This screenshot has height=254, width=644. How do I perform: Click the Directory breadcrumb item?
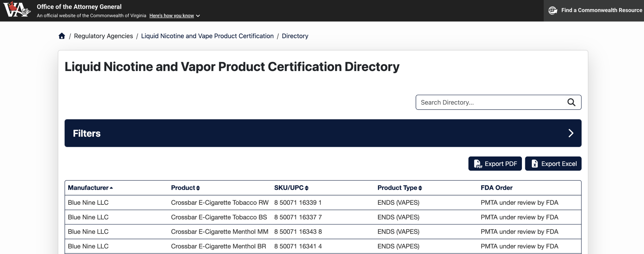point(295,36)
